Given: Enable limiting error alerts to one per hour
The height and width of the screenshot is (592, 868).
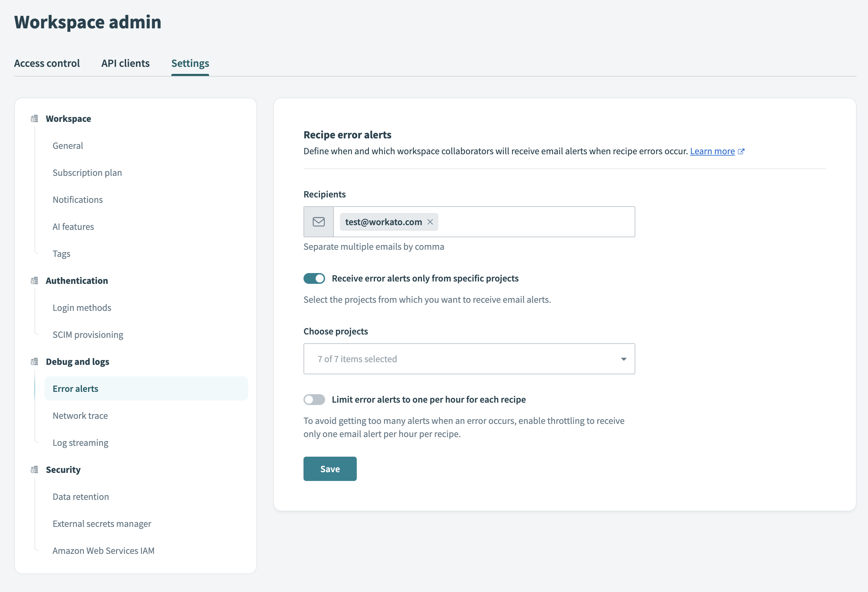Looking at the screenshot, I should 314,399.
